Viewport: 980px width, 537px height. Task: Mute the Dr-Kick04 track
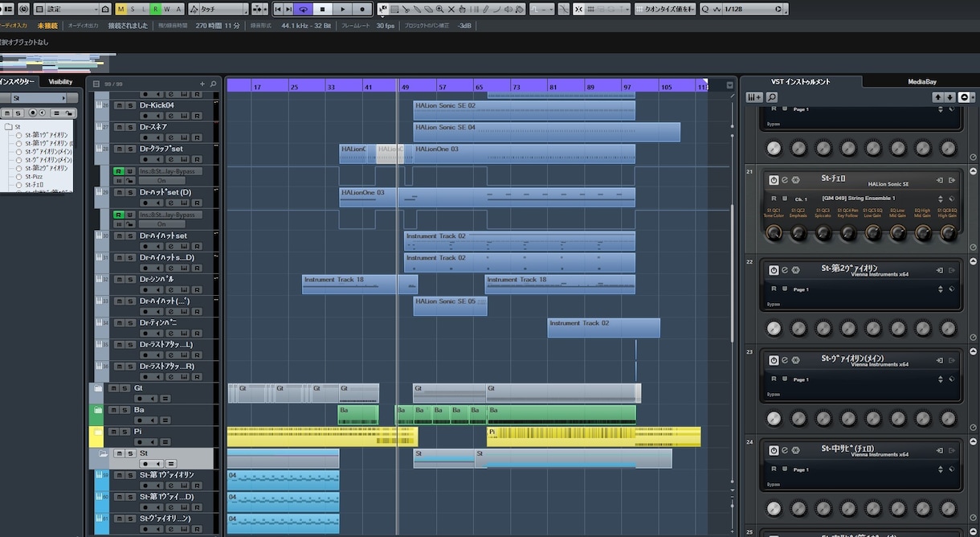point(119,105)
